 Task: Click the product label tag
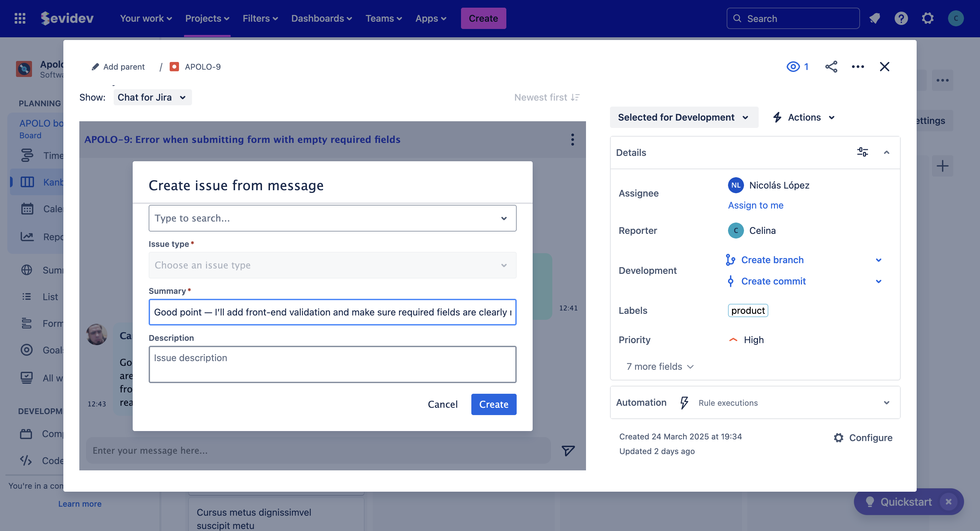tap(748, 310)
